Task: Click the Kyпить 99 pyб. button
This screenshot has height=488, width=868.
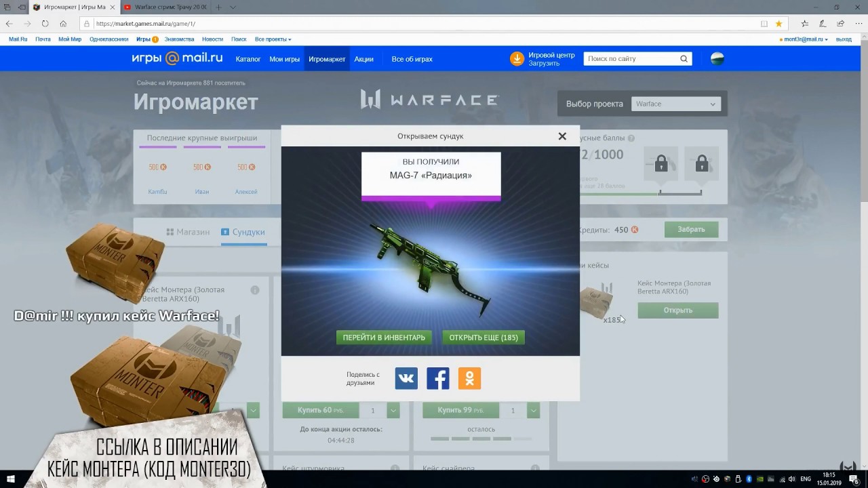Action: point(461,410)
